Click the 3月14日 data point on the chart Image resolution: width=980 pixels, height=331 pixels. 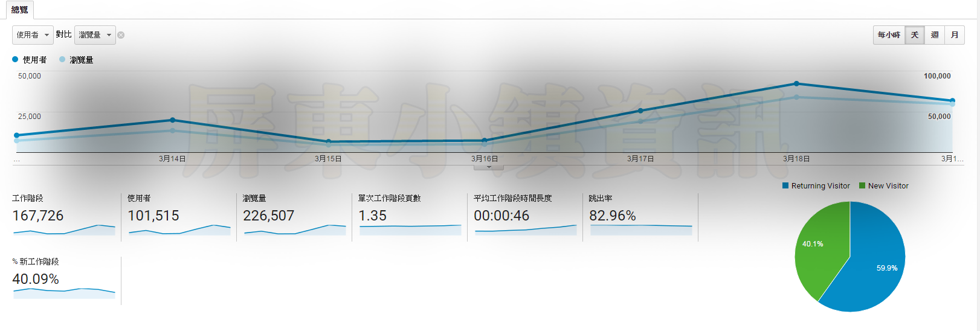pos(173,120)
